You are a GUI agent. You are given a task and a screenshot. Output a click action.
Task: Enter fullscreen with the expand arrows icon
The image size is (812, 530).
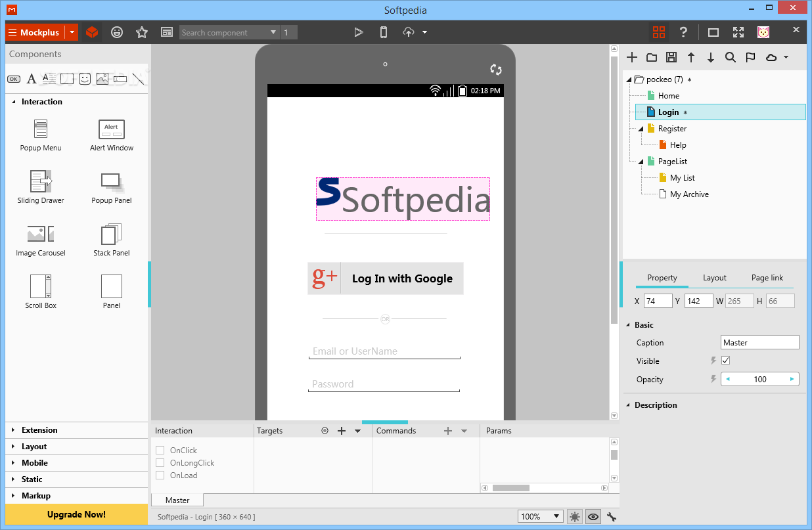tap(738, 32)
